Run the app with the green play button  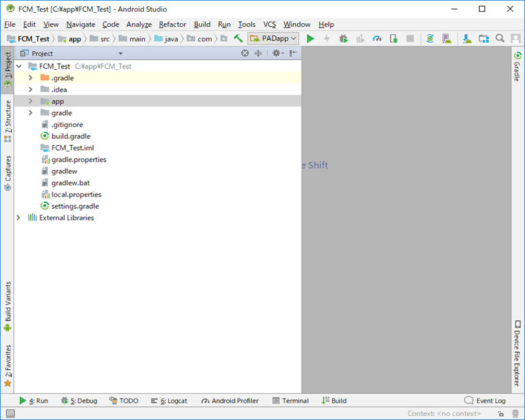coord(310,39)
